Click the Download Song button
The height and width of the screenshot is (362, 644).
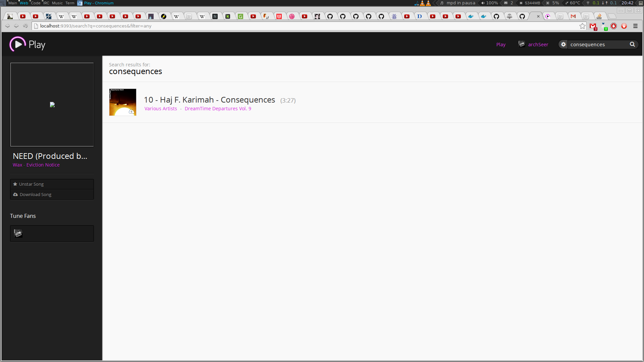52,194
